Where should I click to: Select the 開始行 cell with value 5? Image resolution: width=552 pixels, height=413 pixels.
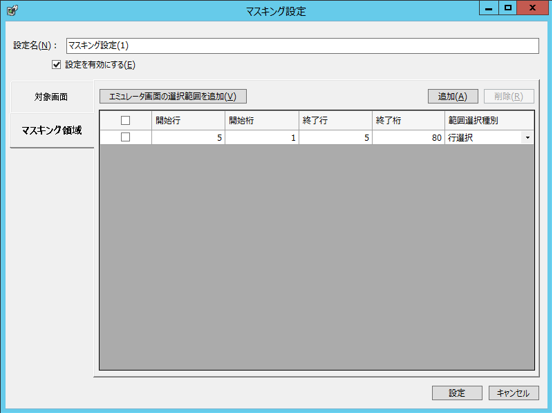188,138
